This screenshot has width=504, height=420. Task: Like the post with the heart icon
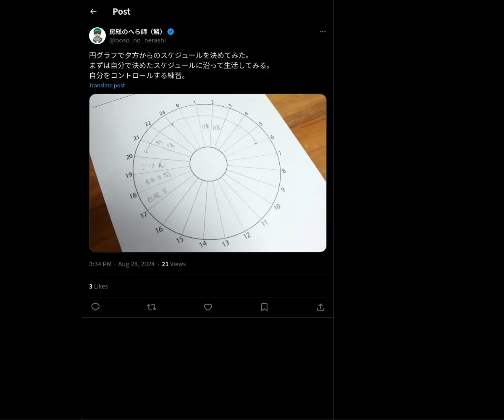point(208,307)
